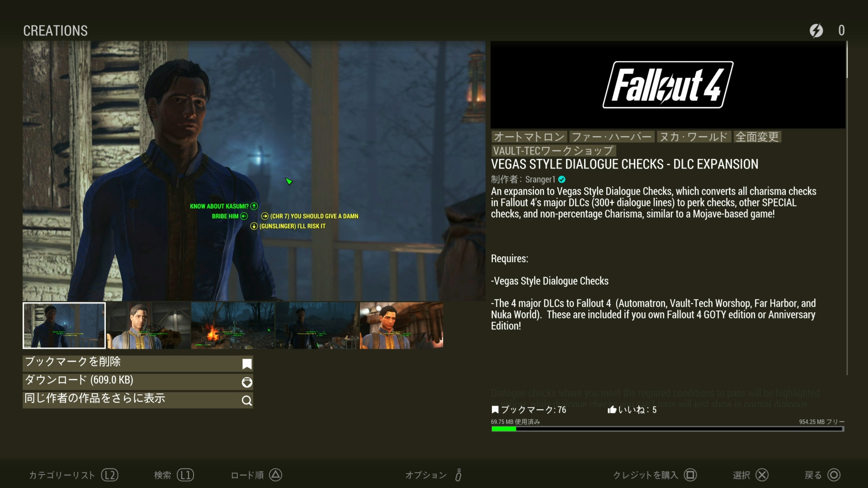The image size is (868, 488).
Task: Open the カテゴリーリスト L2 menu
Action: pyautogui.click(x=73, y=475)
